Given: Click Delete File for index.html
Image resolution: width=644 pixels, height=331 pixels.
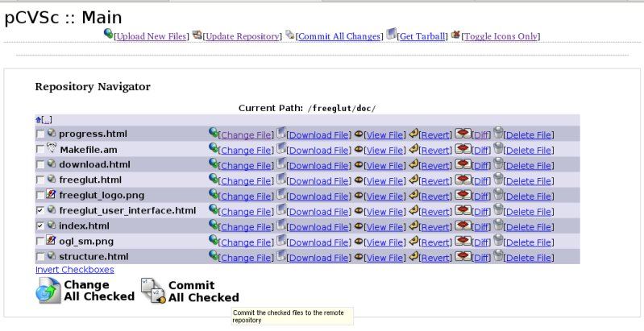Looking at the screenshot, I should [x=529, y=226].
